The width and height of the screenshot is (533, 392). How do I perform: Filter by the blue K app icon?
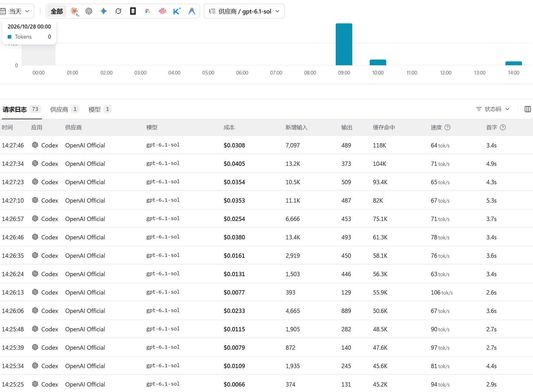tap(177, 11)
